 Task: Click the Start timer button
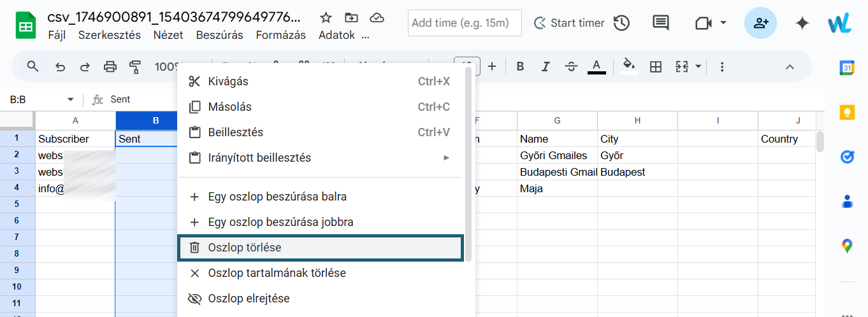click(x=569, y=23)
